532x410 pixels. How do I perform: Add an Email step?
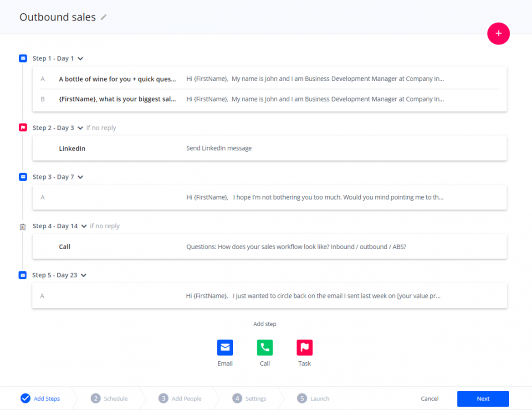pyautogui.click(x=225, y=353)
